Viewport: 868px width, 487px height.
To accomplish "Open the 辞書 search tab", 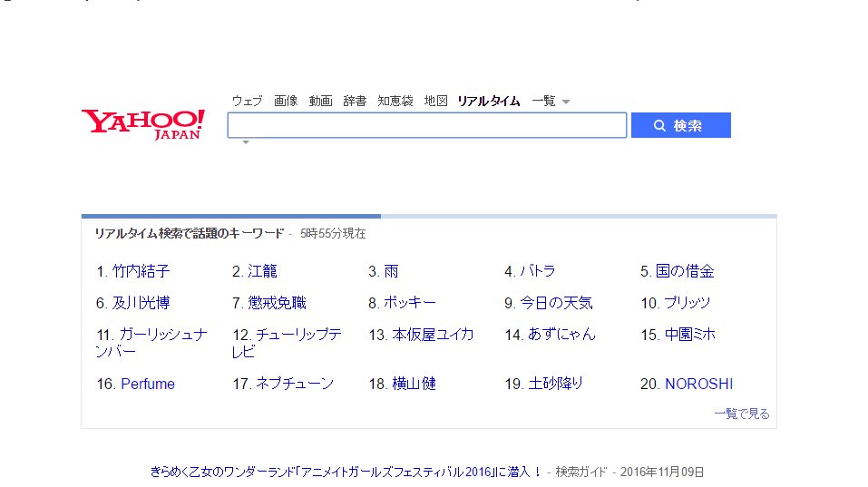I will [355, 101].
